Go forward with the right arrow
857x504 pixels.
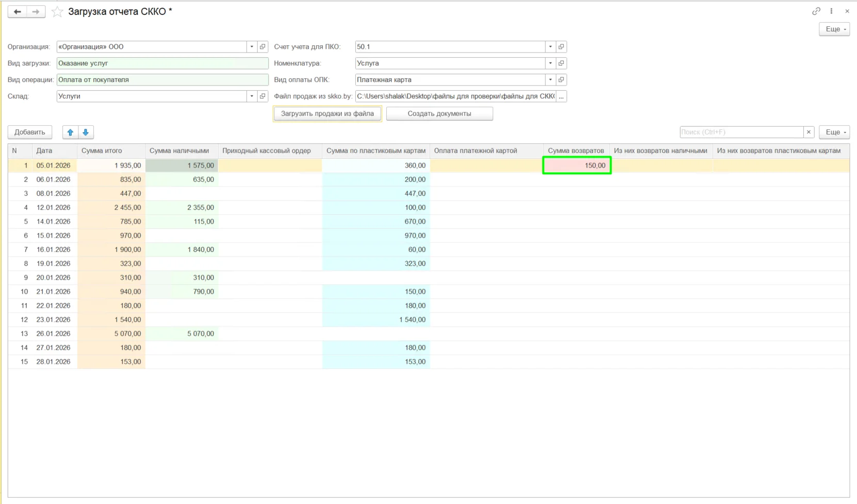pos(36,11)
